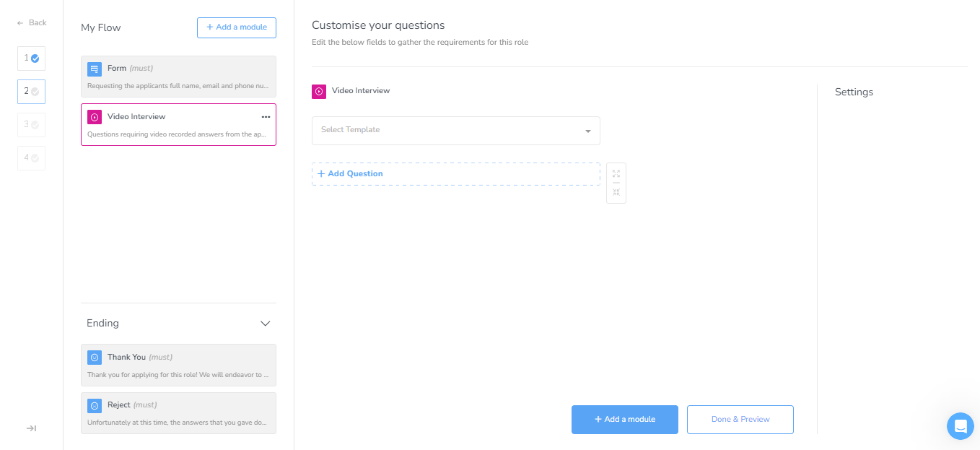Open the chat support widget
Screen dimensions: 980x450
point(960,426)
